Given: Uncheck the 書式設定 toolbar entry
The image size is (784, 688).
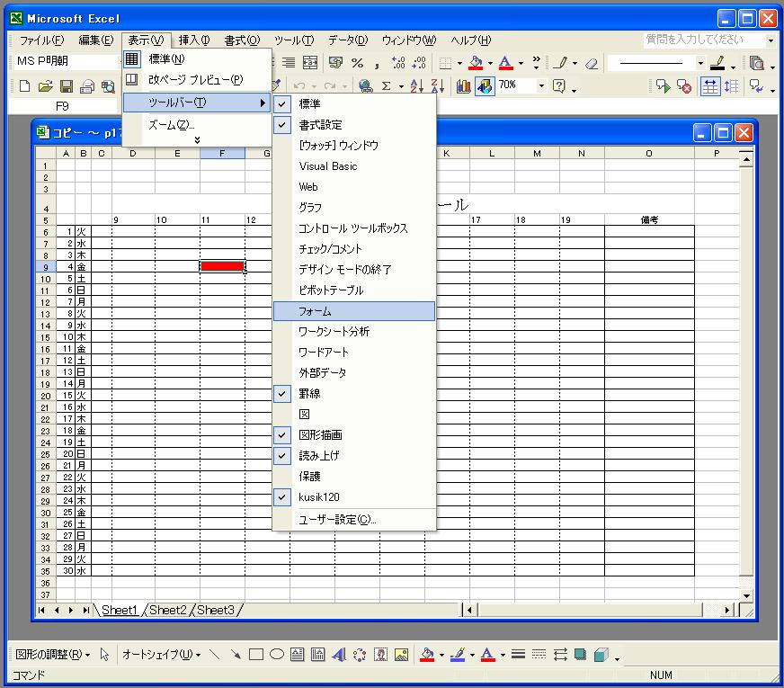Looking at the screenshot, I should (354, 124).
